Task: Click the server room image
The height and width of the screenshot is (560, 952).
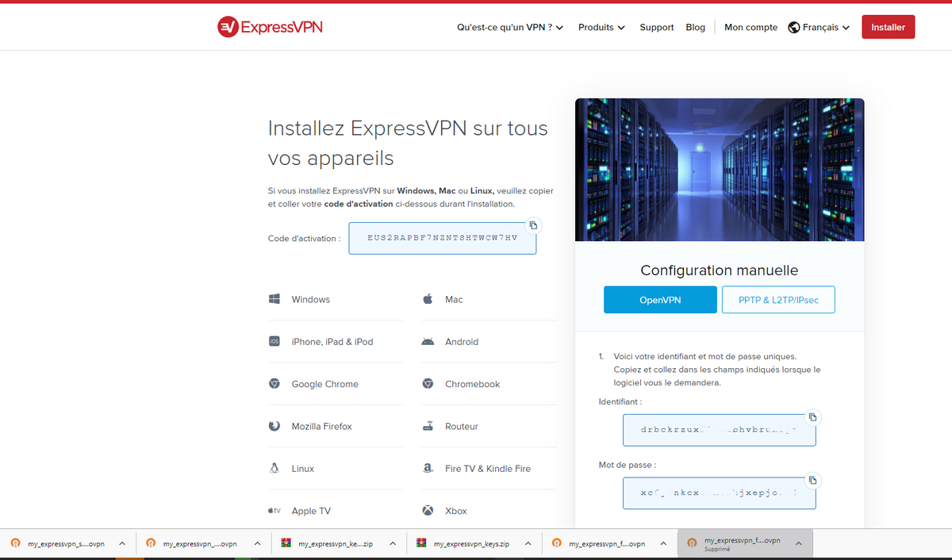Action: pos(720,170)
